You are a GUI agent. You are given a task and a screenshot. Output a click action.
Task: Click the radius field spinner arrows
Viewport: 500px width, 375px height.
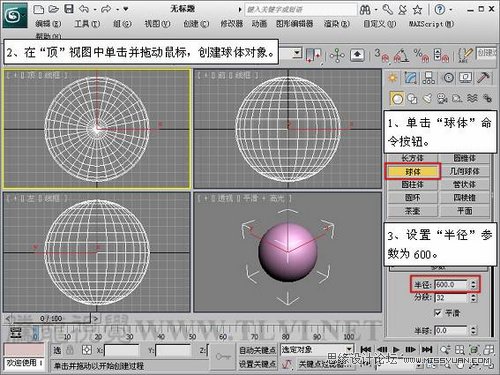(x=474, y=284)
